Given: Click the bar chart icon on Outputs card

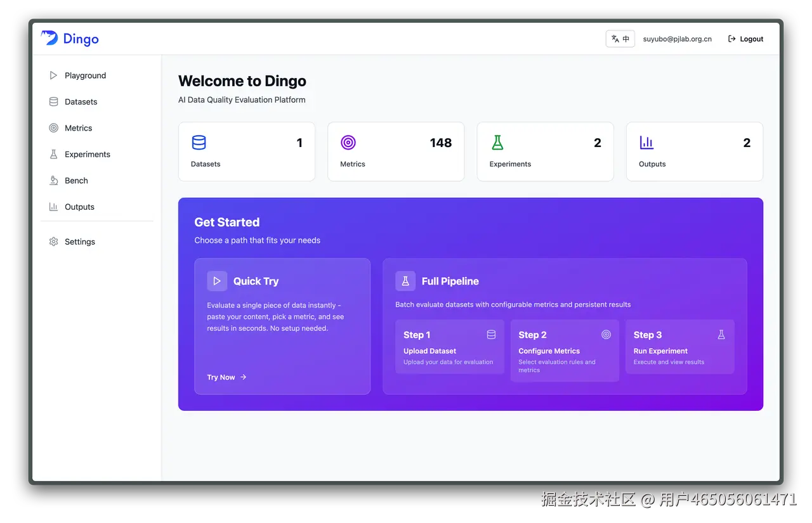Looking at the screenshot, I should (x=646, y=143).
